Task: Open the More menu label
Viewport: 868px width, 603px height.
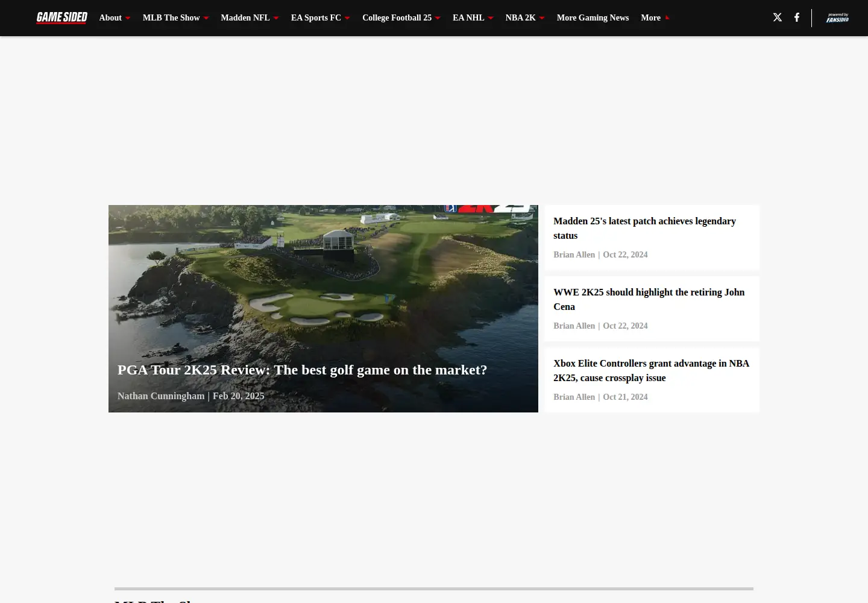Action: tap(650, 18)
